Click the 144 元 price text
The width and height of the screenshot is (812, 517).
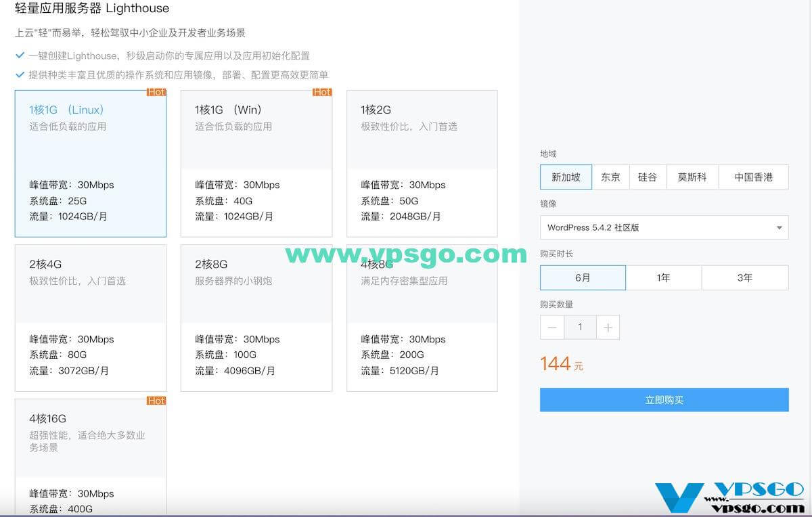point(562,364)
